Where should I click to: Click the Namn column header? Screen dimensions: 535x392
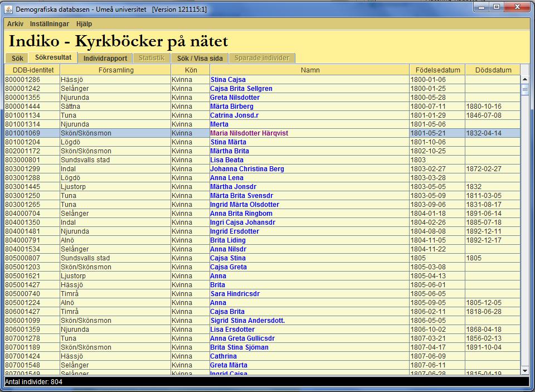310,70
